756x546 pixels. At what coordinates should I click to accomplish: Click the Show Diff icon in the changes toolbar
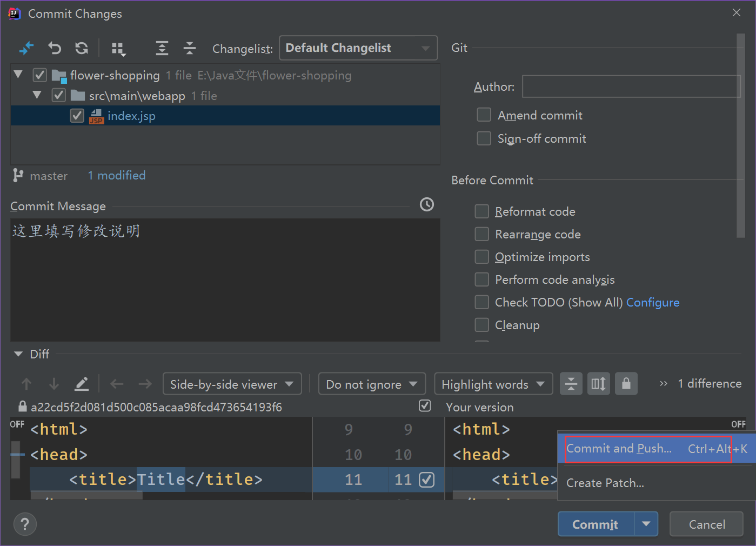(x=26, y=48)
